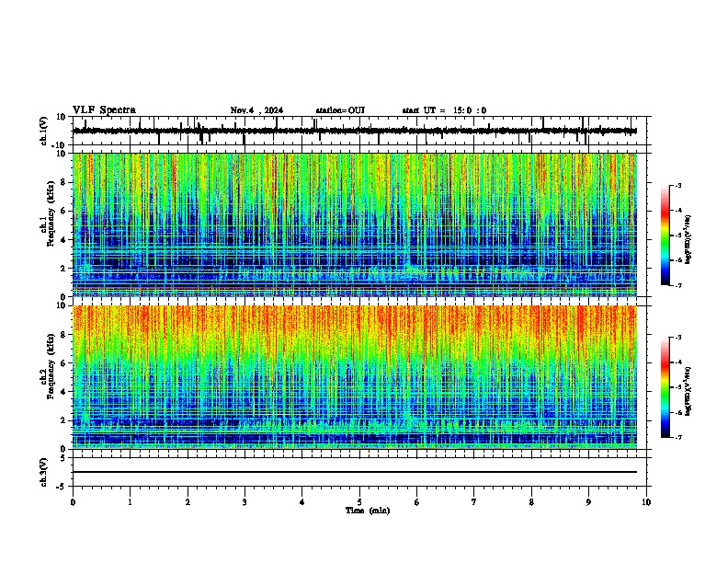This screenshot has height=563, width=728.
Task: Click the time axis tick label "4"
Action: click(x=302, y=502)
